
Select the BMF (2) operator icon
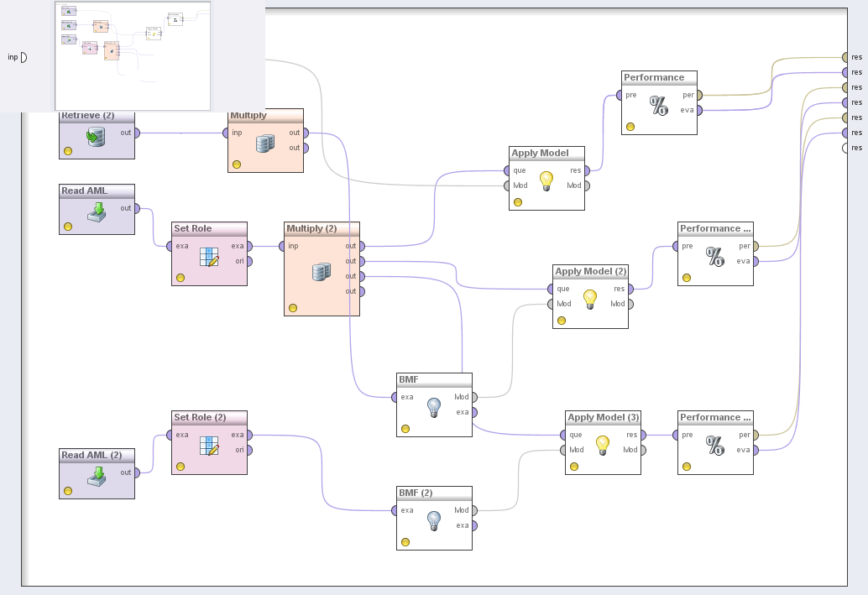(434, 521)
